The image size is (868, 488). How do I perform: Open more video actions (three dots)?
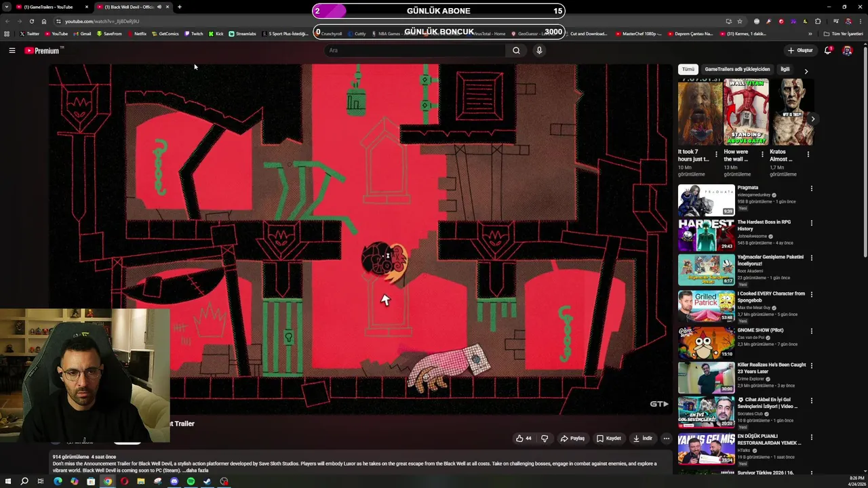pos(666,439)
